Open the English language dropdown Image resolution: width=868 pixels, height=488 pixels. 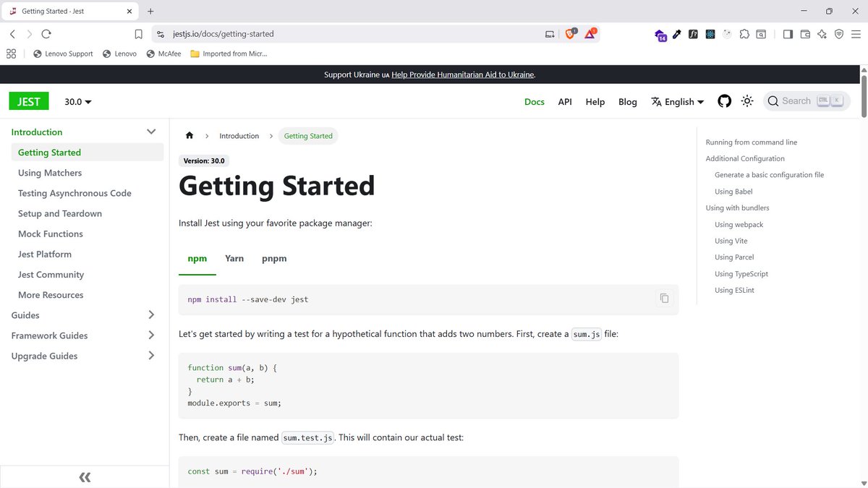pyautogui.click(x=678, y=102)
